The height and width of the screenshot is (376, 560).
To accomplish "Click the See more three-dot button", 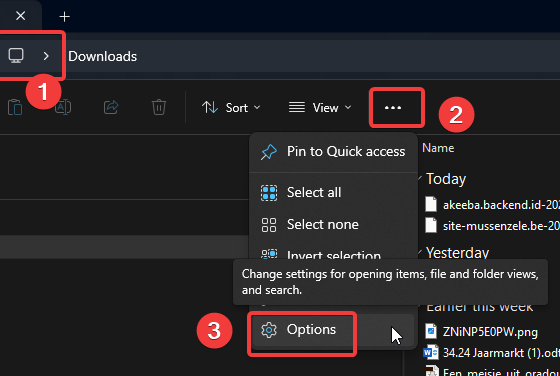I will coord(393,107).
